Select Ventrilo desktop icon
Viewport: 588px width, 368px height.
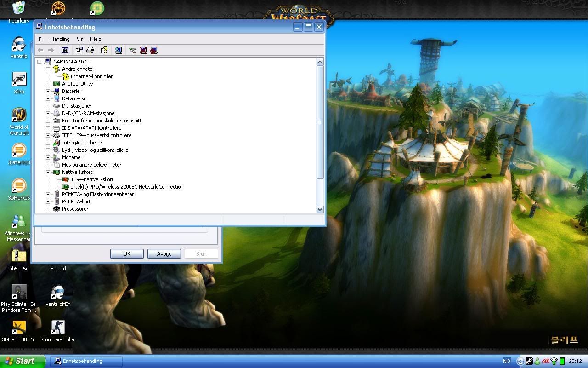coord(19,48)
